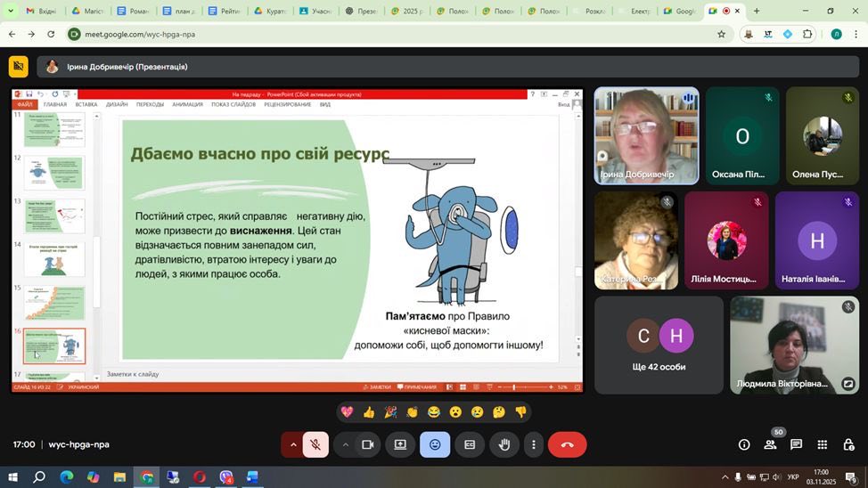This screenshot has height=488, width=868.
Task: Send the heart reaction
Action: (347, 411)
